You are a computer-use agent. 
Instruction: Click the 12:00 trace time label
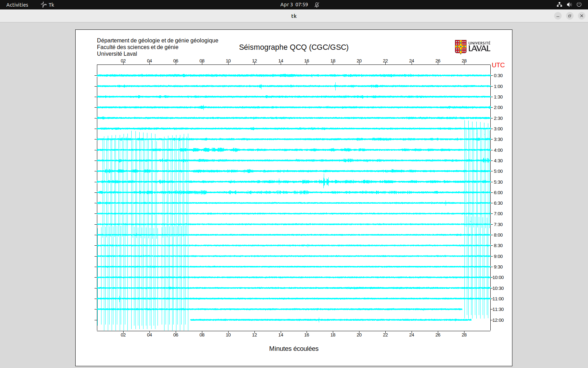coord(498,320)
